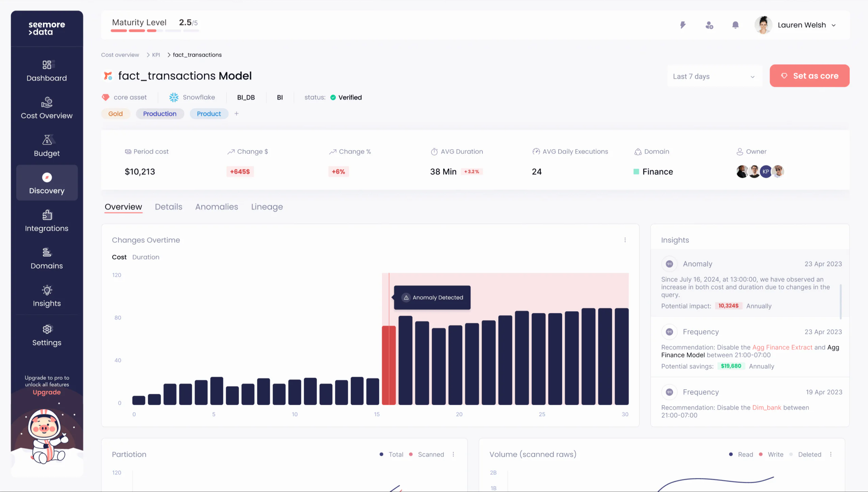Open Changes Overtime three-dot menu
868x492 pixels.
click(x=625, y=240)
